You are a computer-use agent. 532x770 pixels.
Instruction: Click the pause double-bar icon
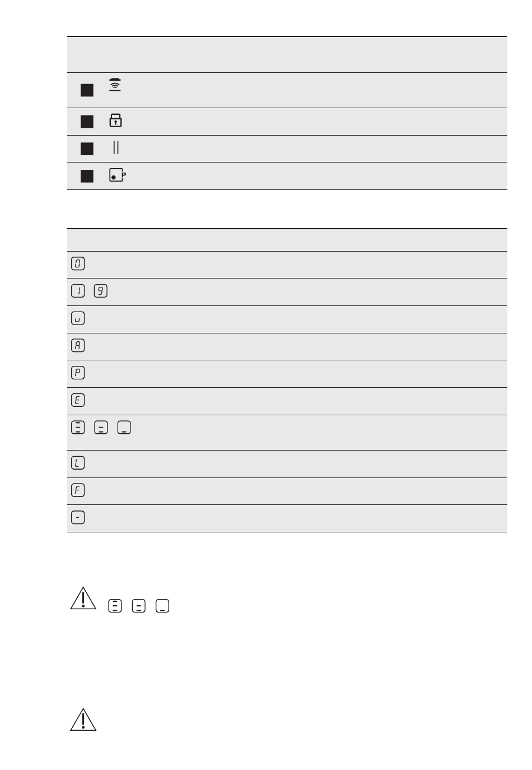(x=116, y=148)
